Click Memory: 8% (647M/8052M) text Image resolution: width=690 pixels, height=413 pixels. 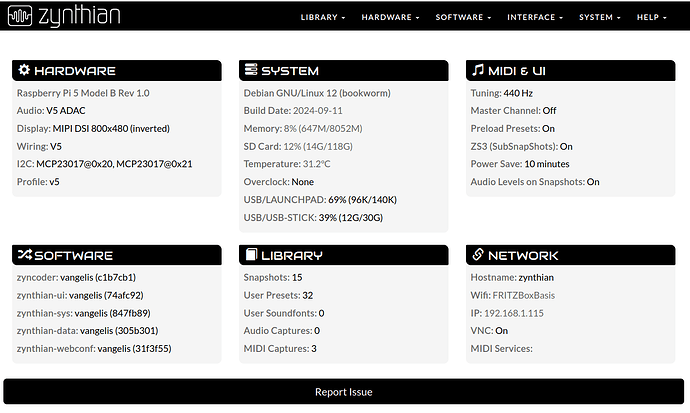pos(303,128)
